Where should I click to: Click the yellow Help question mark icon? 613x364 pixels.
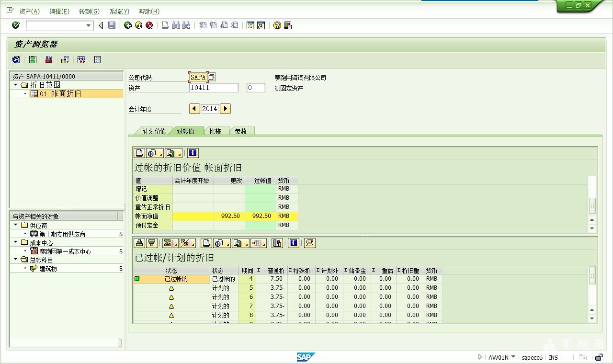click(x=277, y=25)
